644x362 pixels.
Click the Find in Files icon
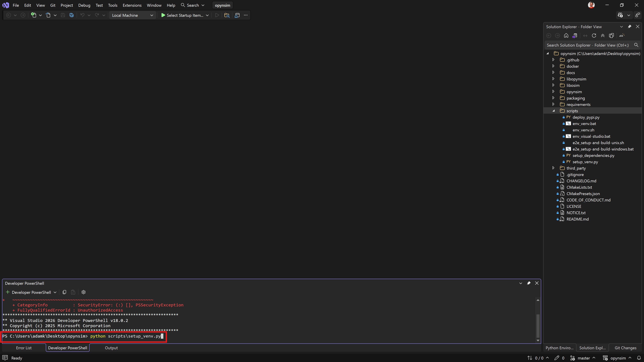227,15
